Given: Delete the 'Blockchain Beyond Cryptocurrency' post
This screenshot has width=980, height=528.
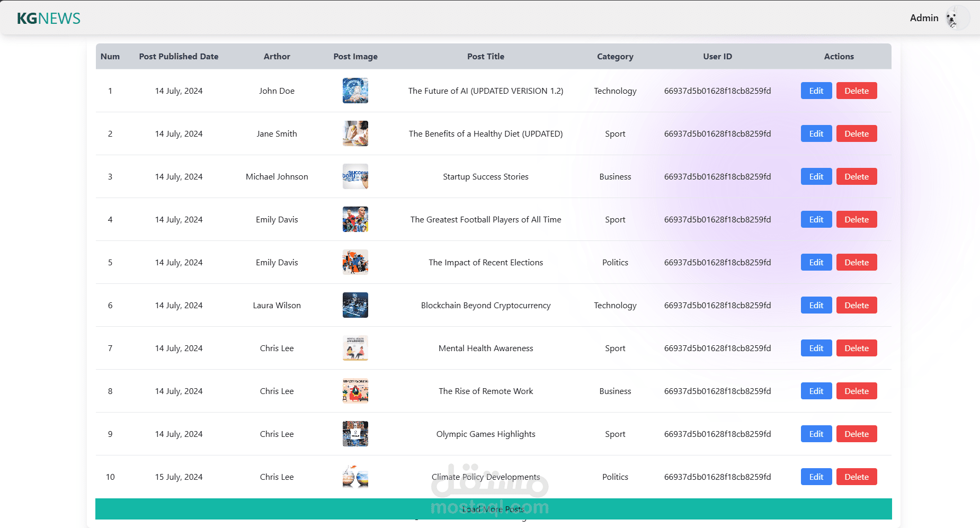Looking at the screenshot, I should point(857,305).
